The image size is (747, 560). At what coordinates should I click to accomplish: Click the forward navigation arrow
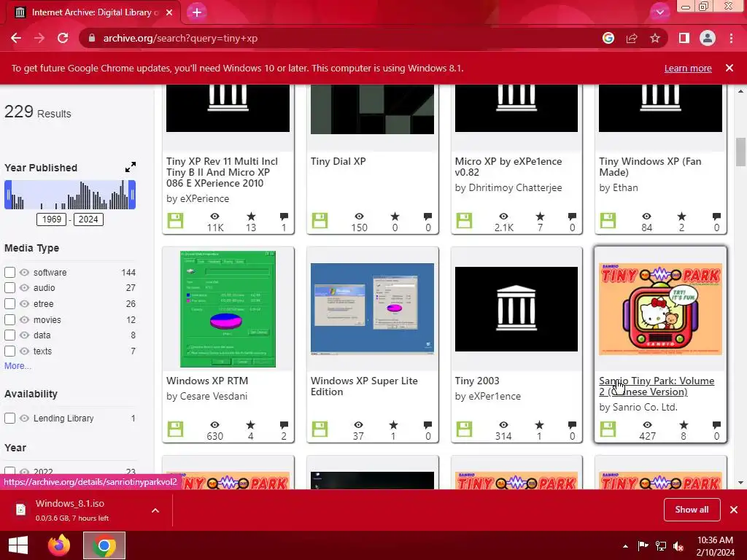pos(39,38)
